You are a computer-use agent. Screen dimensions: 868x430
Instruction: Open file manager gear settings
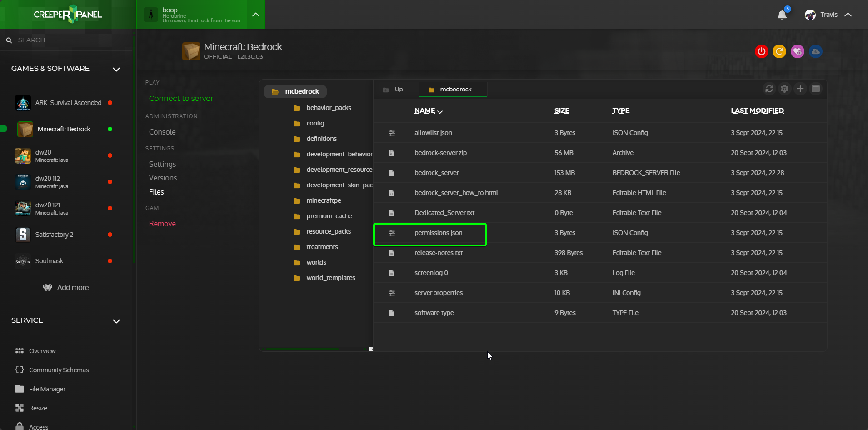(785, 89)
